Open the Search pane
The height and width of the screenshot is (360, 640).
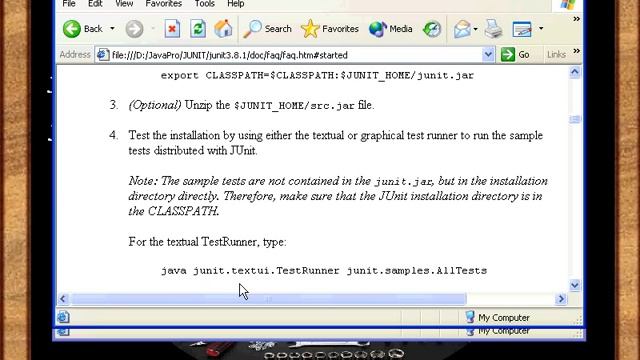click(267, 29)
